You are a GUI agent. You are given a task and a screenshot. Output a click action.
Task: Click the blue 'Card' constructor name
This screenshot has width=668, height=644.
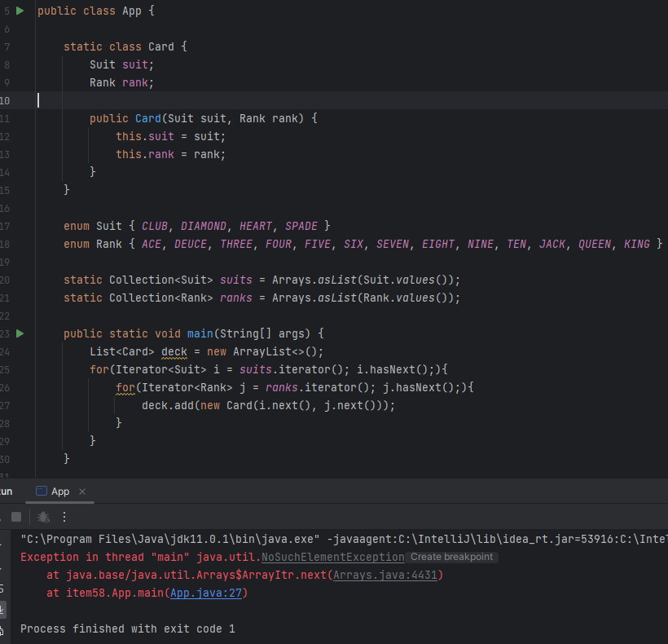147,118
